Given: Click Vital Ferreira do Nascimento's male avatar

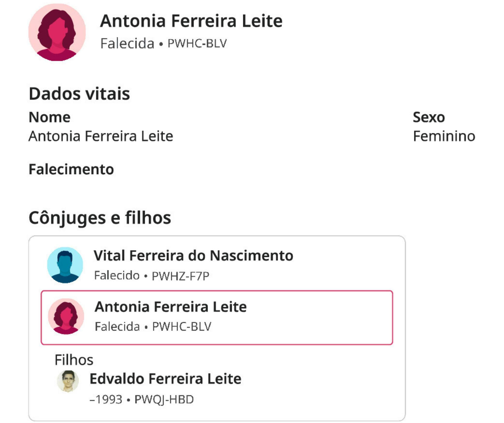Looking at the screenshot, I should pyautogui.click(x=65, y=265).
